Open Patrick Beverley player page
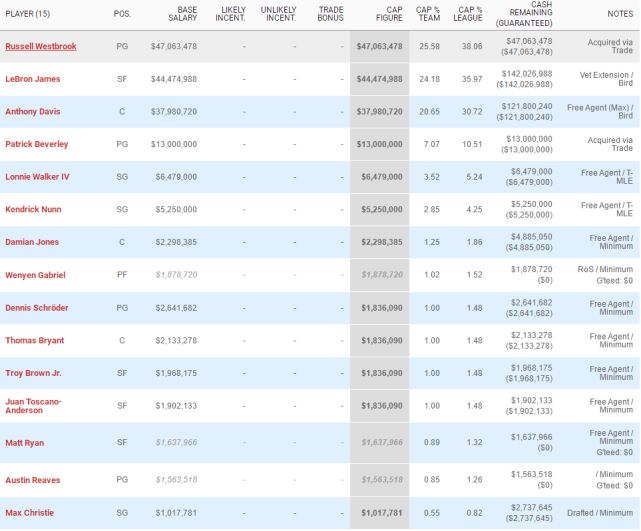This screenshot has width=641, height=531. point(36,144)
